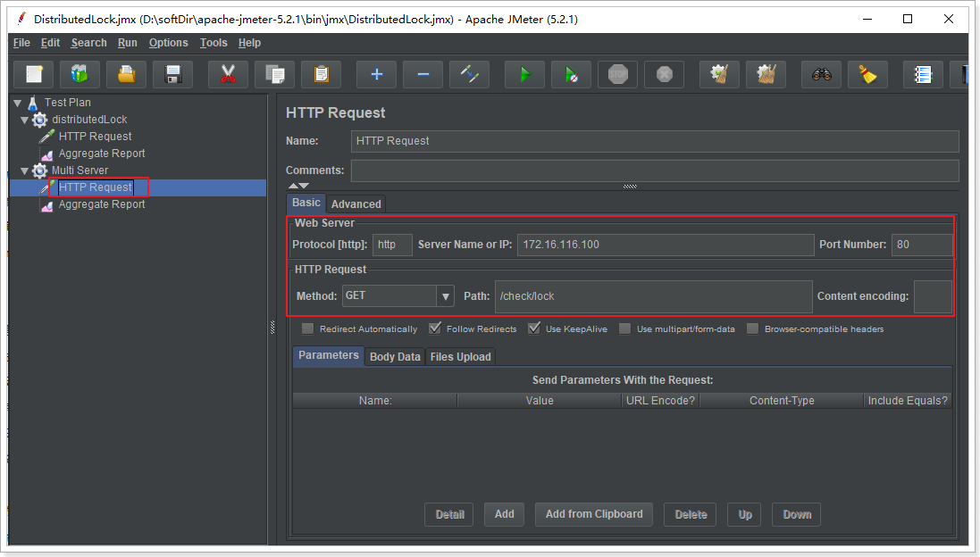Screen dimensions: 980x557
Task: Select HTTP Request under distributedLock
Action: (95, 137)
